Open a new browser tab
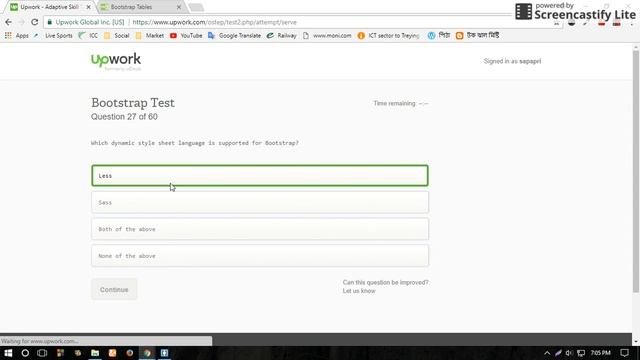Screen dimensions: 640x360 [196, 7]
